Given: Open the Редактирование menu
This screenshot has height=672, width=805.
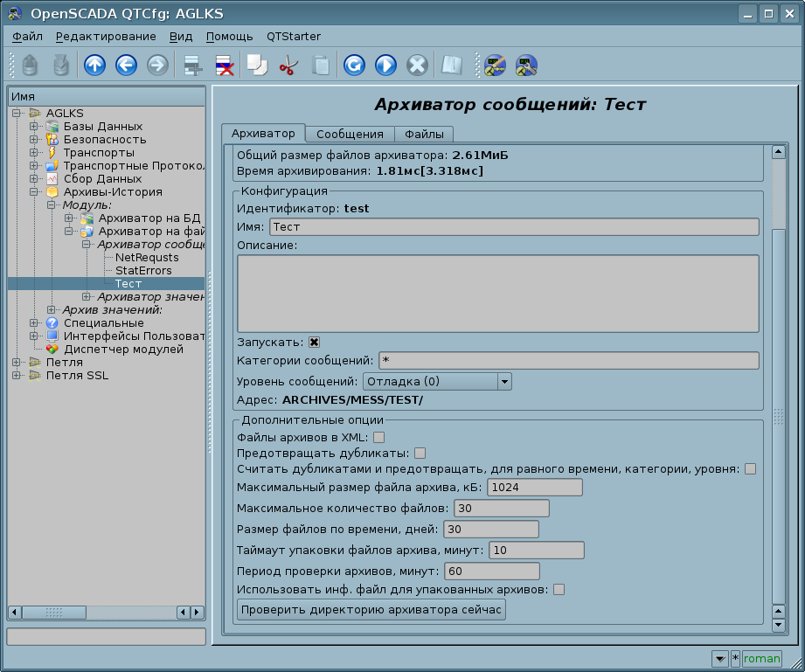Looking at the screenshot, I should coord(106,36).
